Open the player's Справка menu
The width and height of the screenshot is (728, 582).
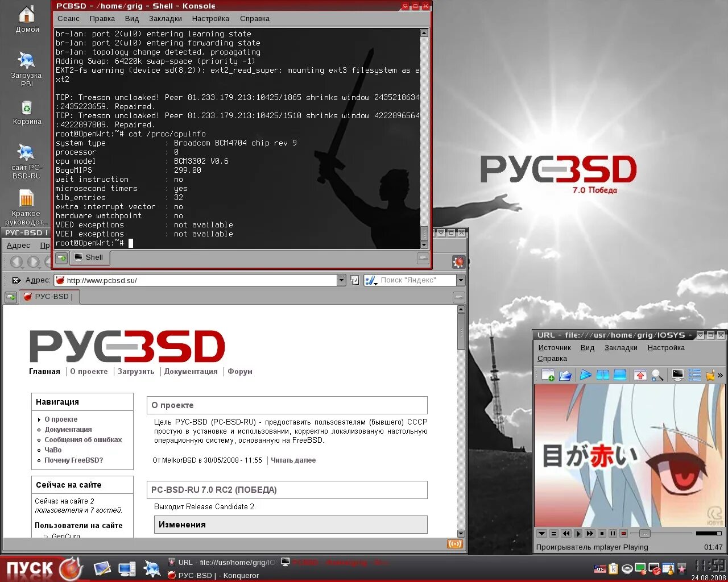pos(552,359)
